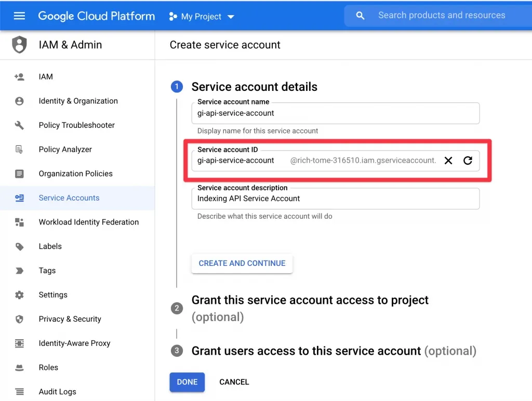Viewport: 532px width, 401px height.
Task: Focus the Search products and resources field
Action: 442,15
